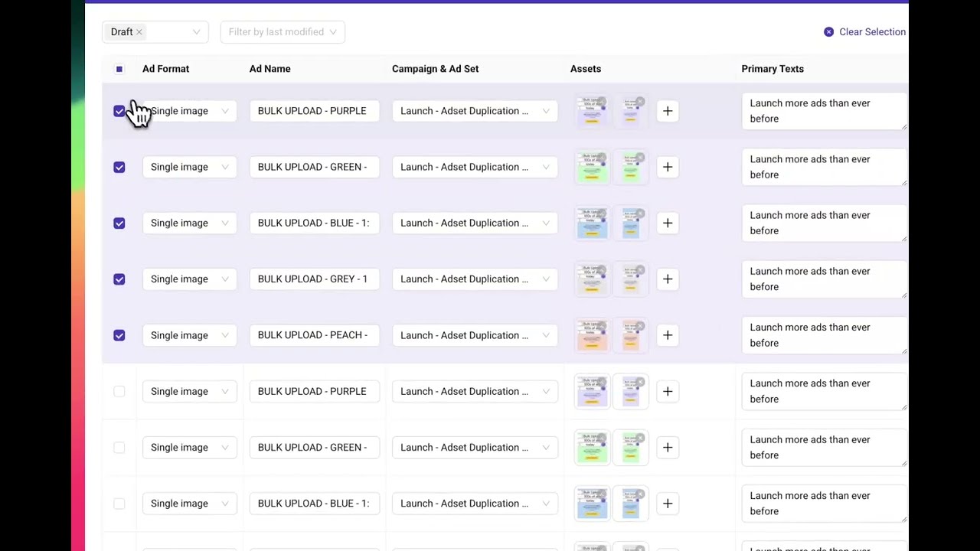
Task: Edit the ad name of the unchecked PURPLE row
Action: 314,391
